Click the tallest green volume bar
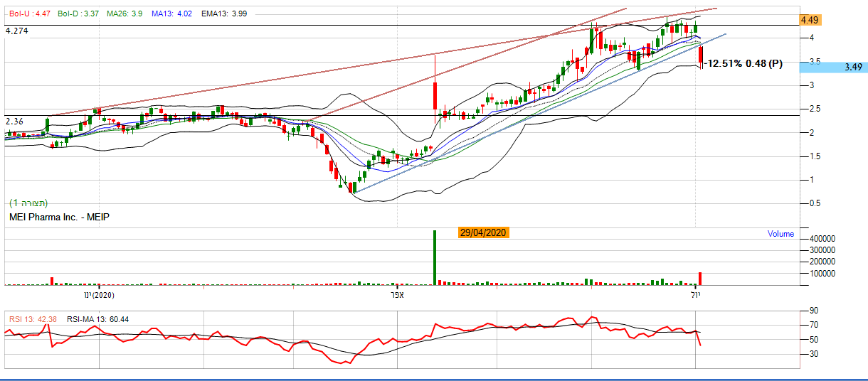Viewport: 868px width, 381px height. 434,257
